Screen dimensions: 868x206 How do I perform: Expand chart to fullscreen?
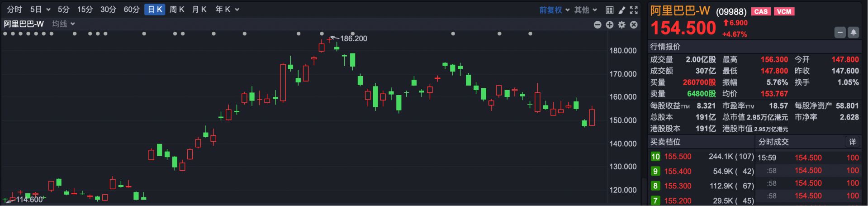coord(634,10)
